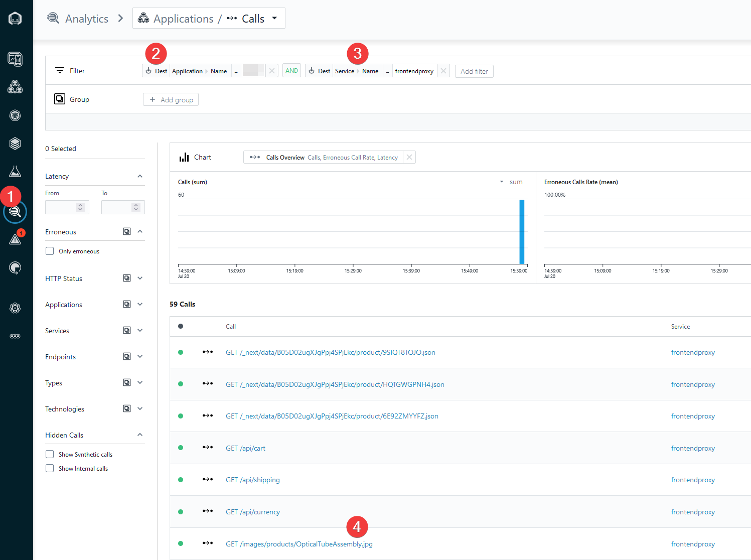Open the Events warning triangle icon
Screen dimensions: 751x560
(15, 239)
